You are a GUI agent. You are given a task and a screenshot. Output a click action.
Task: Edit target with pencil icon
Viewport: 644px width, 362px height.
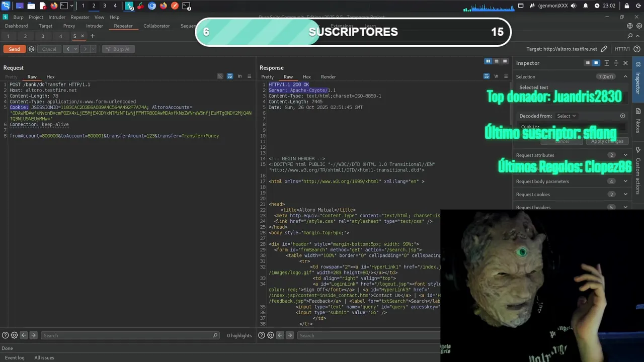click(604, 49)
